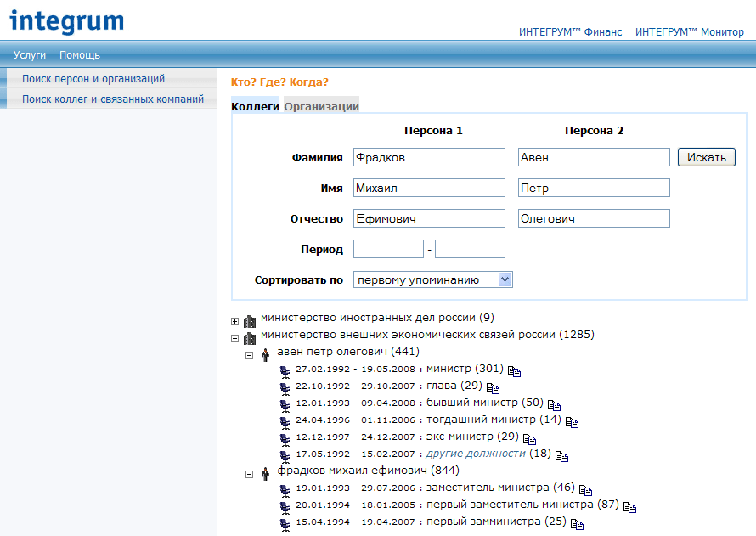Collapse the фрадков михаил ефимович branch

coord(249,474)
